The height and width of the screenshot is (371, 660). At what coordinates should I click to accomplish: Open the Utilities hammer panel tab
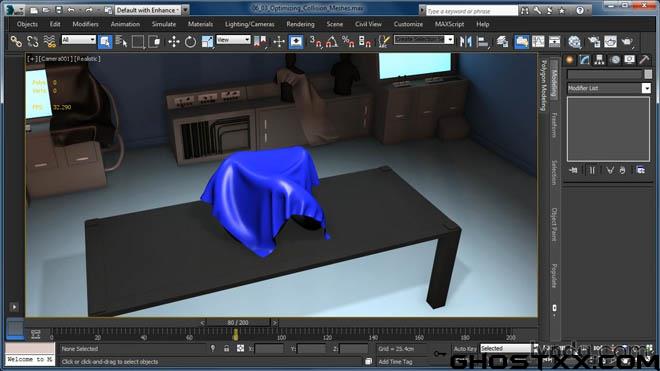[644, 60]
